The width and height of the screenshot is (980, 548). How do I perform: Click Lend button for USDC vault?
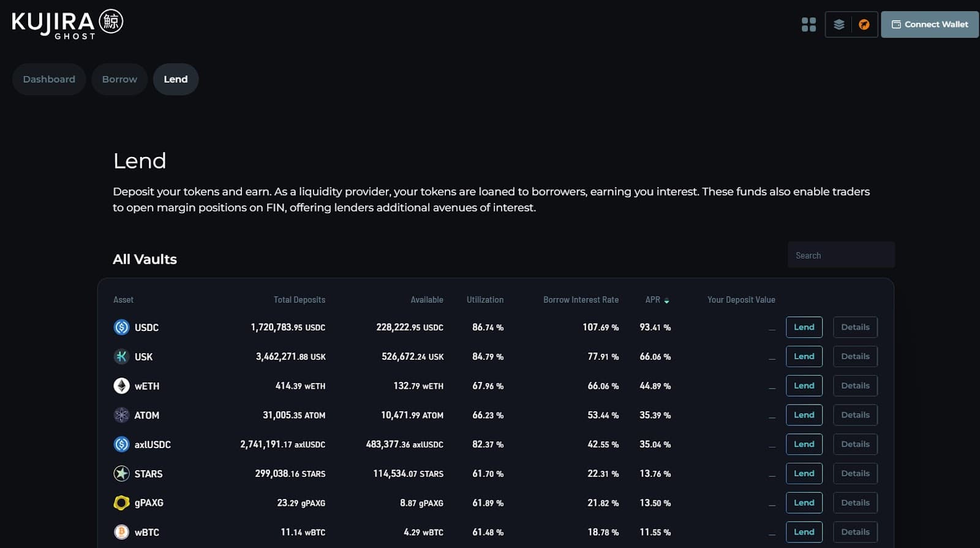804,327
